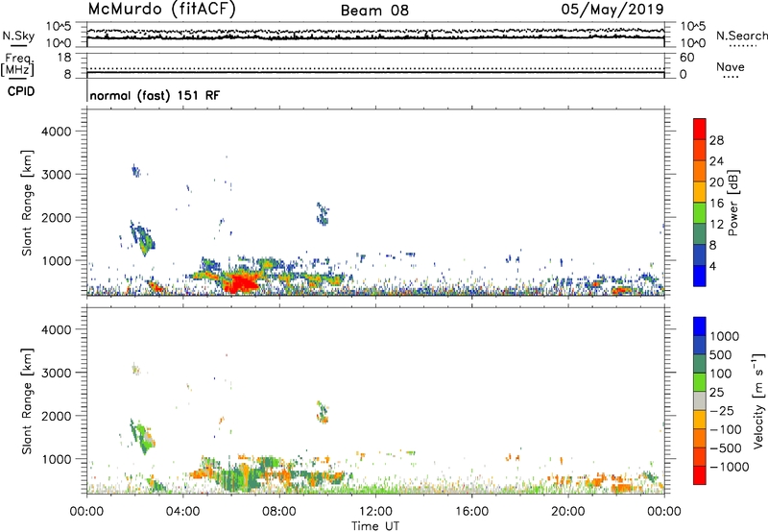Click the '2000' label on velocity panel axis
Screen dimensions: 768x532
(x=56, y=416)
